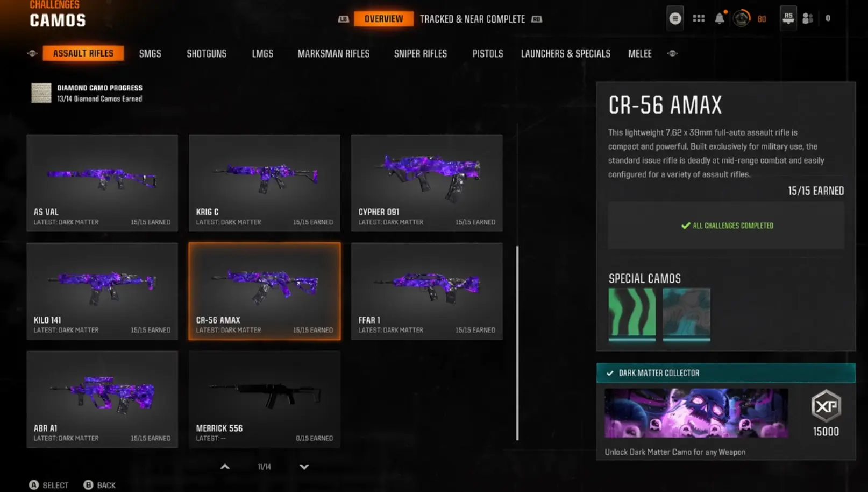Open the player level emblem showing 80

click(x=742, y=19)
